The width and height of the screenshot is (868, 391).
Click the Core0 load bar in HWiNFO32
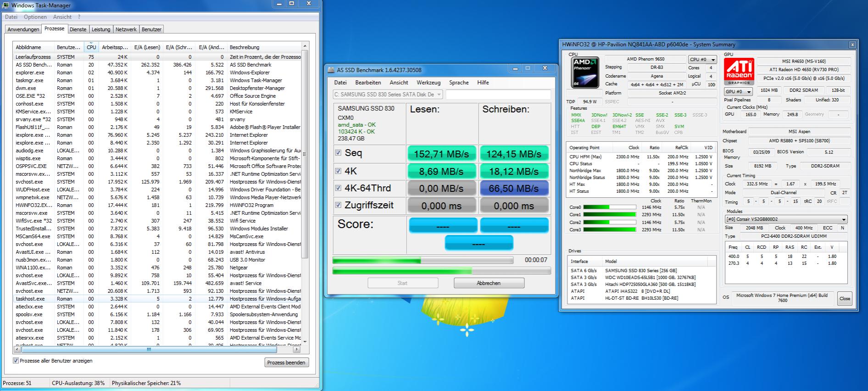tap(609, 207)
